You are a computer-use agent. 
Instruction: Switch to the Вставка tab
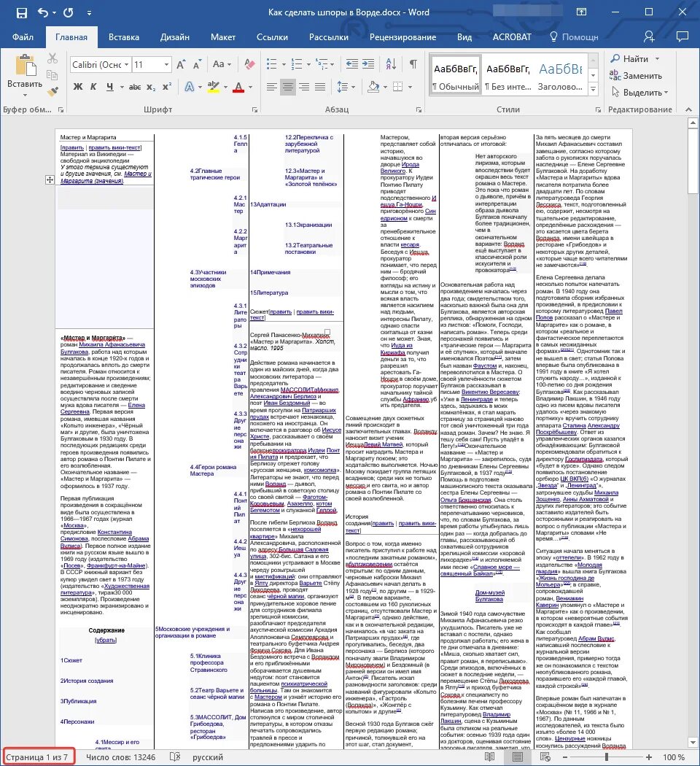pos(123,37)
